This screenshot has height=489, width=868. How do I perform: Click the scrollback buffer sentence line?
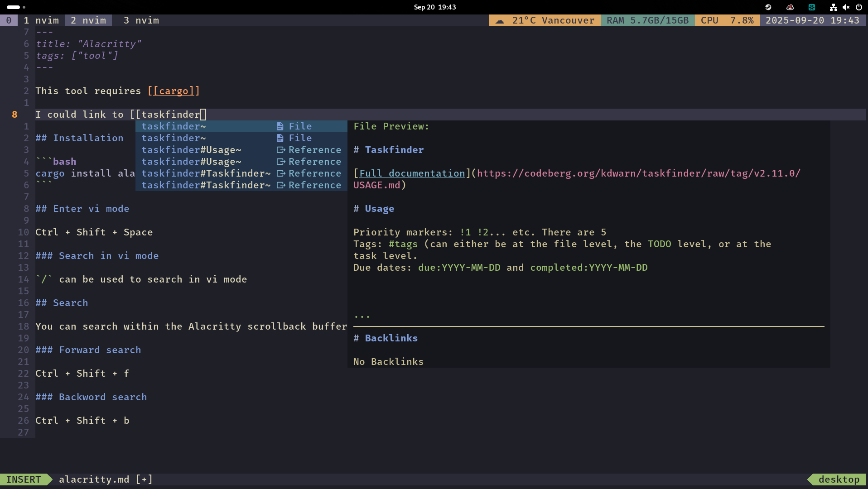coord(191,326)
